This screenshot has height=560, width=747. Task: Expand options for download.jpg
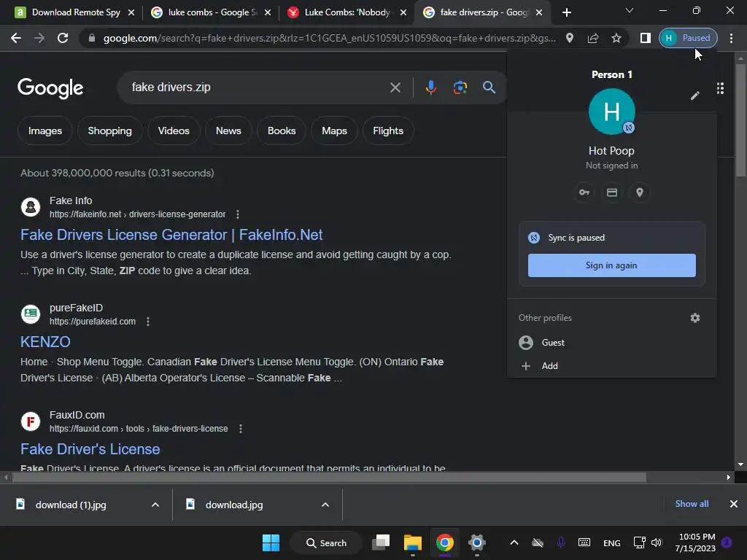coord(325,505)
